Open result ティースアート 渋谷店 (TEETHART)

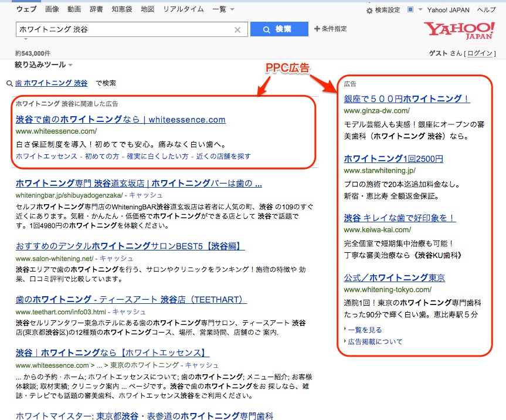[x=131, y=300]
